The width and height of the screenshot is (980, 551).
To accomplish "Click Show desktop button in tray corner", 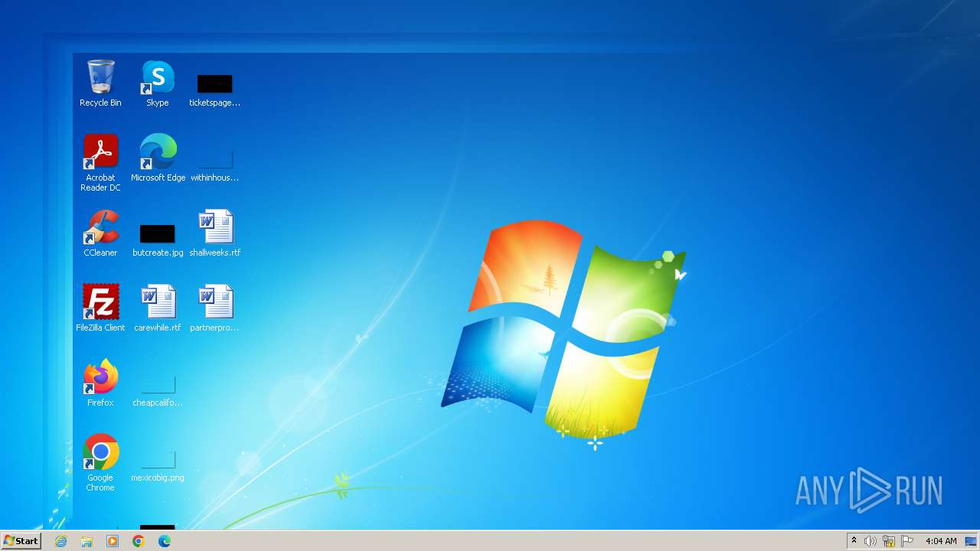I will (x=972, y=541).
